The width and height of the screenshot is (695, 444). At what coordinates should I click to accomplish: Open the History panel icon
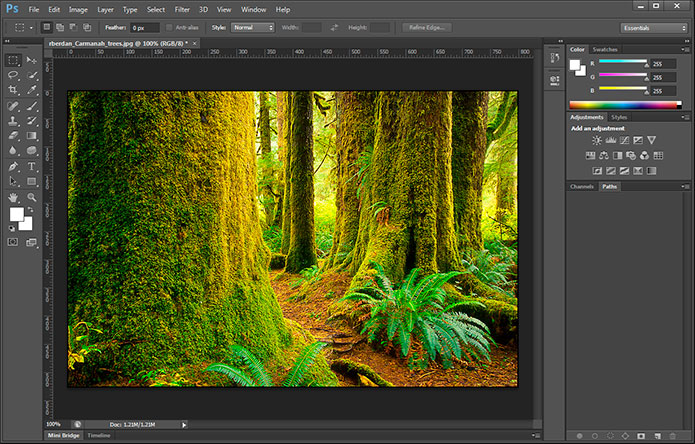coord(553,59)
